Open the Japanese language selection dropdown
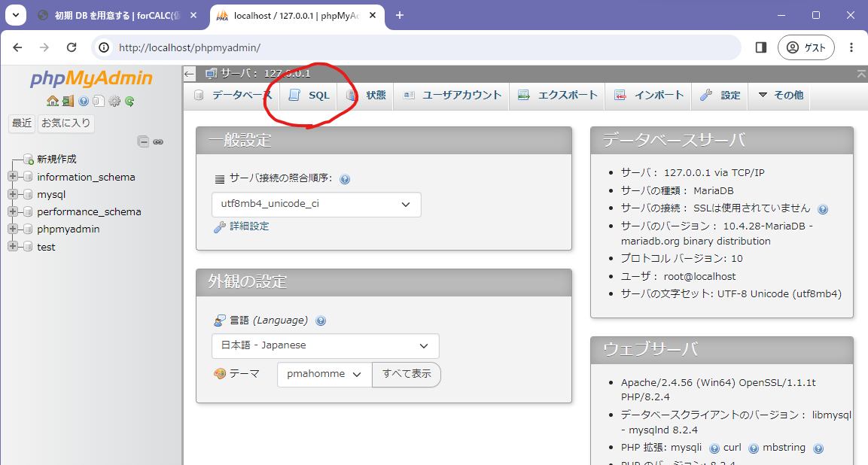 (325, 345)
